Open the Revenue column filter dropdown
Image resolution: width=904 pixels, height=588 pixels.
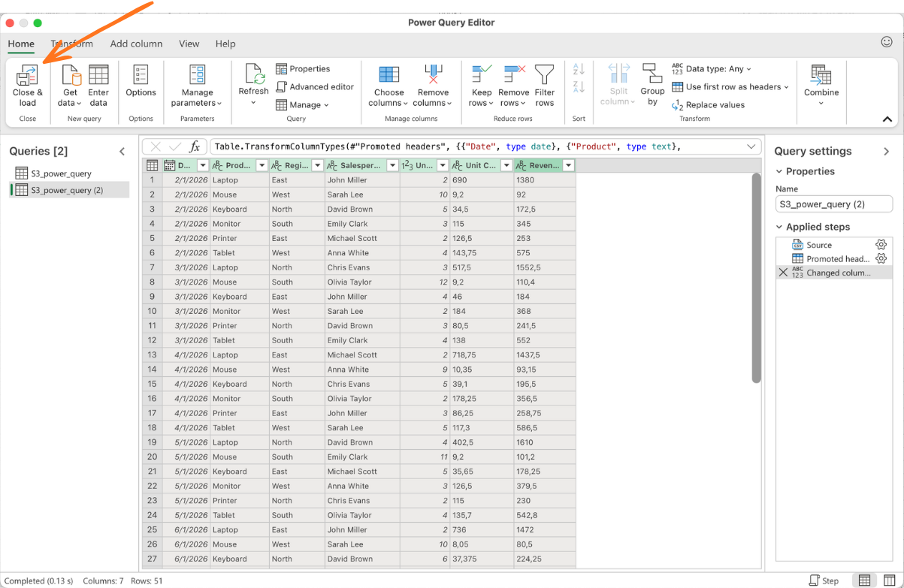tap(569, 165)
